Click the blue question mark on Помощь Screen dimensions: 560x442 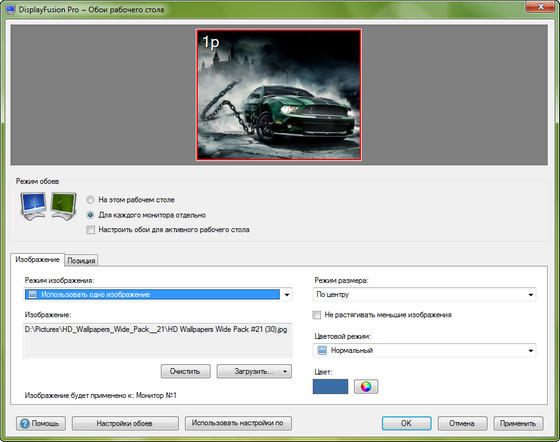25,423
